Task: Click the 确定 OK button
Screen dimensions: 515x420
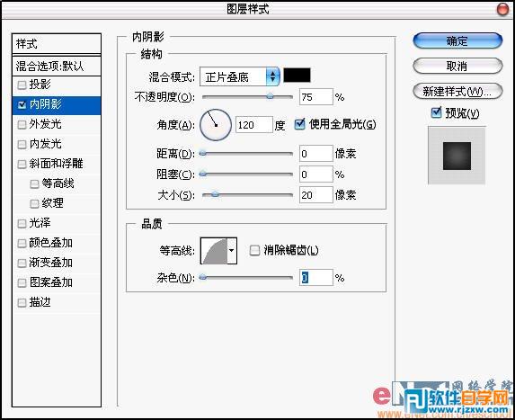Action: click(457, 41)
